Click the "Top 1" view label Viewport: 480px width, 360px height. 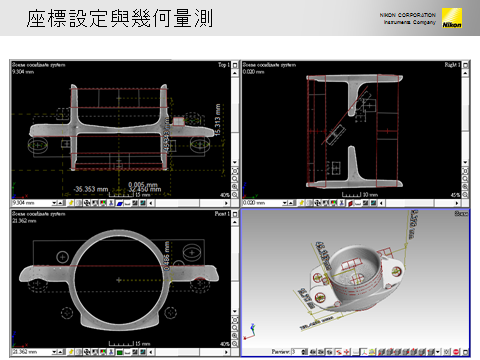[224, 65]
